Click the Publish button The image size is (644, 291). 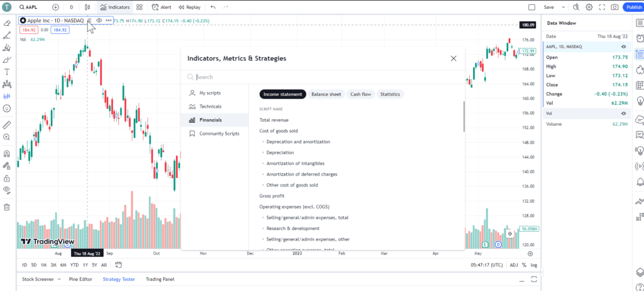(633, 7)
